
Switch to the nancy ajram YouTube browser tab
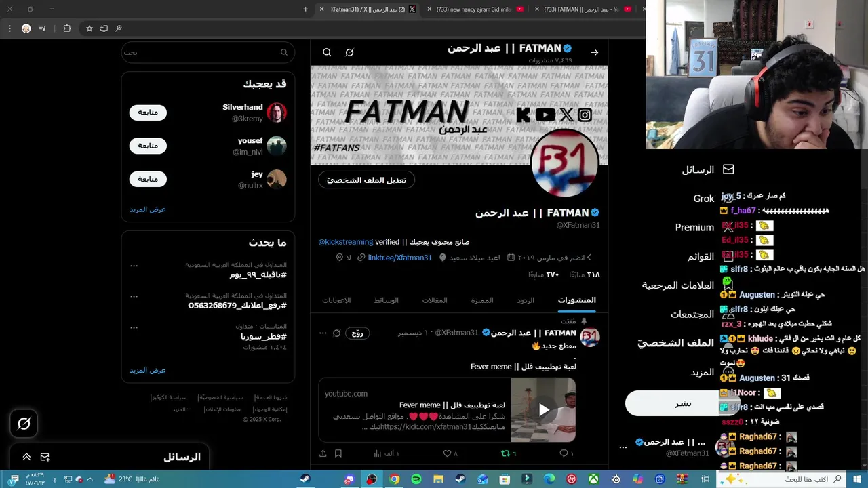pos(475,9)
